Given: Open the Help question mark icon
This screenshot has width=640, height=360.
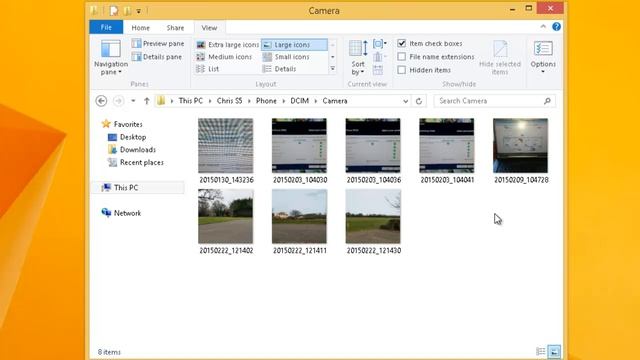Looking at the screenshot, I should [x=556, y=27].
